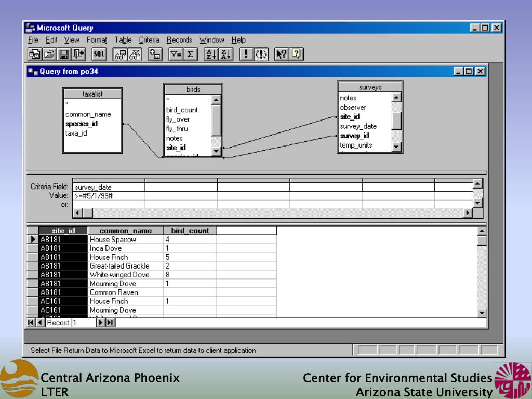Go to the next record
The height and width of the screenshot is (399, 532).
click(x=101, y=322)
